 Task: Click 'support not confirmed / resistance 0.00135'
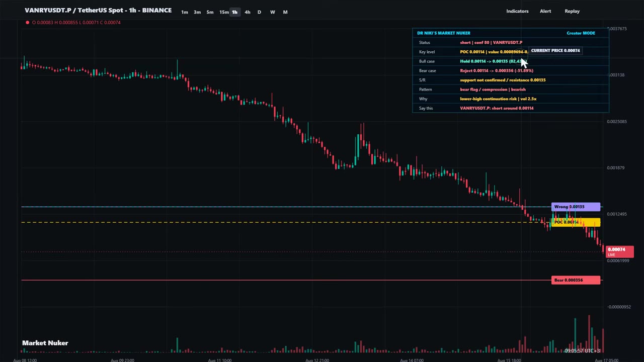pyautogui.click(x=503, y=80)
